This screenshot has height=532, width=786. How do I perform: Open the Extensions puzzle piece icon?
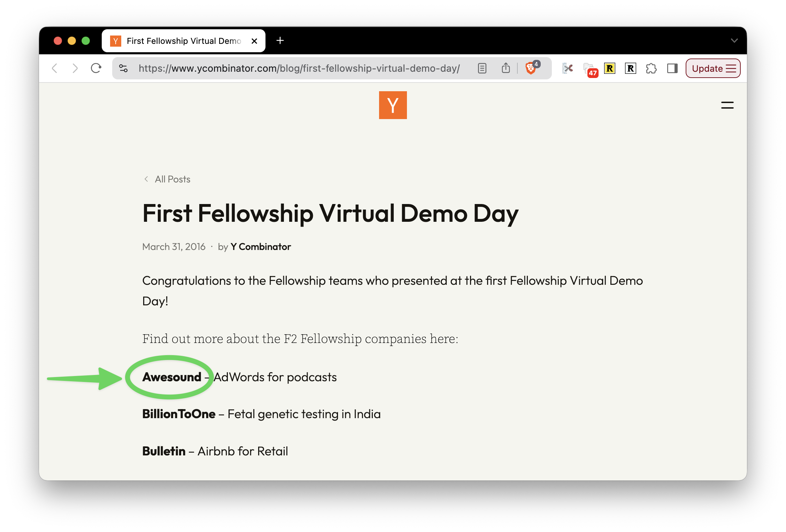click(x=651, y=68)
